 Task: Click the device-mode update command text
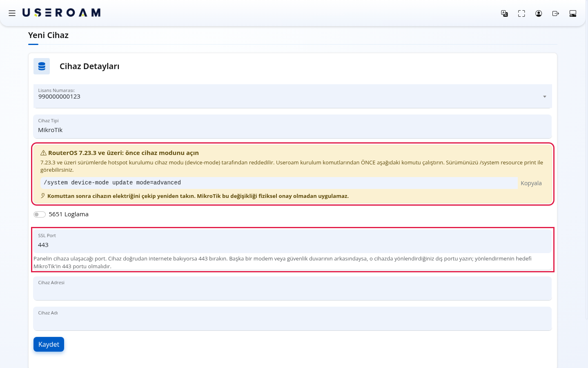112,183
